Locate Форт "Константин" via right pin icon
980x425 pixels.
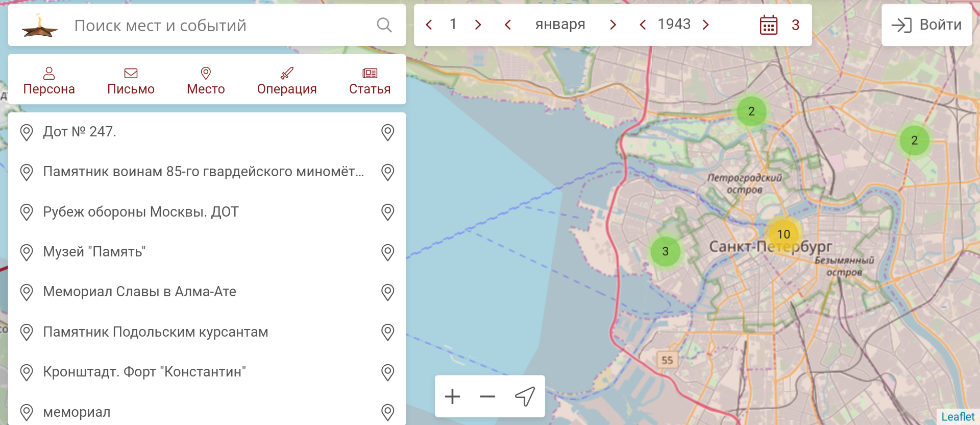[x=388, y=372]
